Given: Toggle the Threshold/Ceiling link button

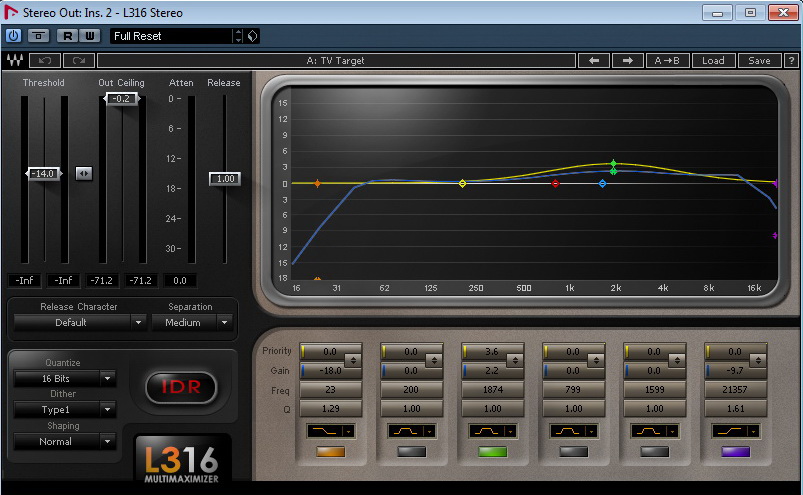Looking at the screenshot, I should [x=84, y=174].
